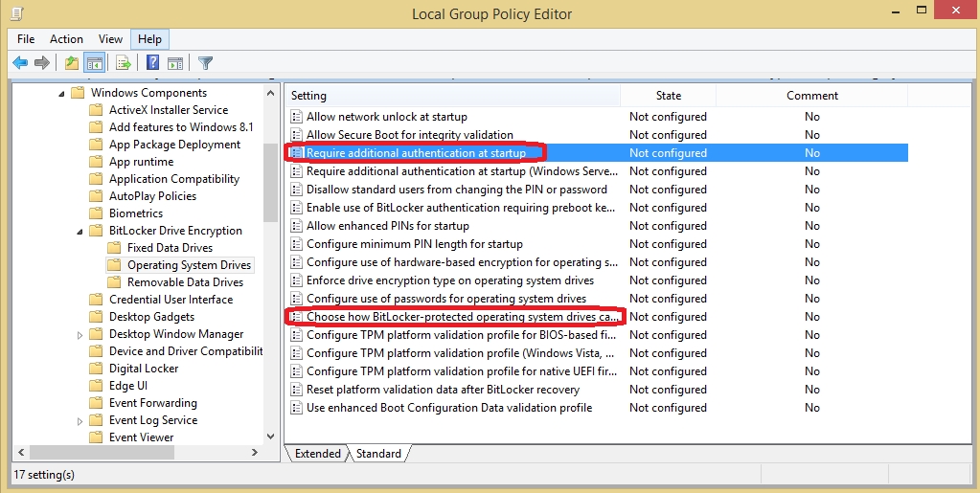Click the Biometrics folder icon
This screenshot has height=493, width=980.
pyautogui.click(x=96, y=213)
